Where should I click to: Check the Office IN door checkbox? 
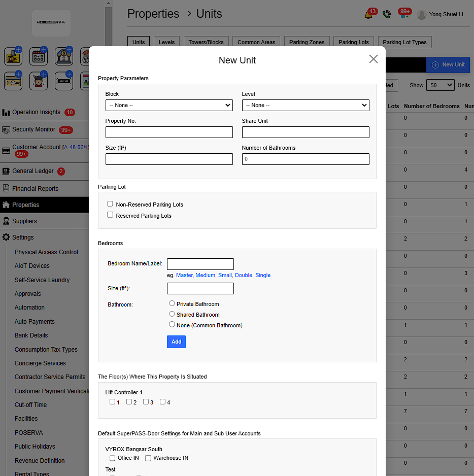[x=113, y=458]
